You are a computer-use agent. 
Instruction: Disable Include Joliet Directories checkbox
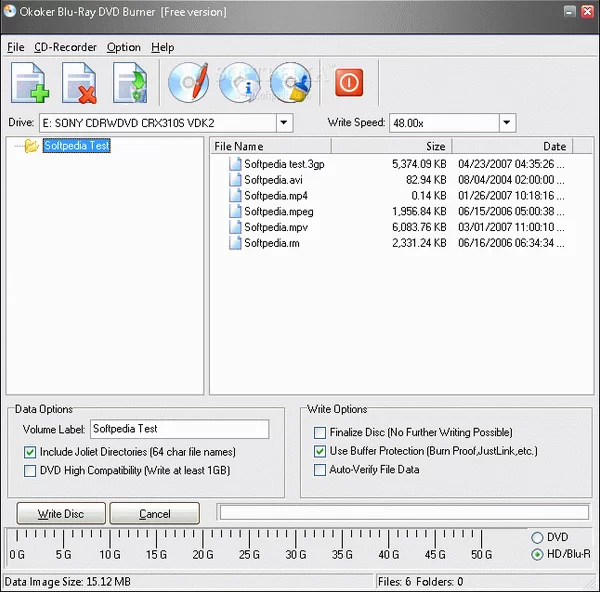click(x=30, y=452)
